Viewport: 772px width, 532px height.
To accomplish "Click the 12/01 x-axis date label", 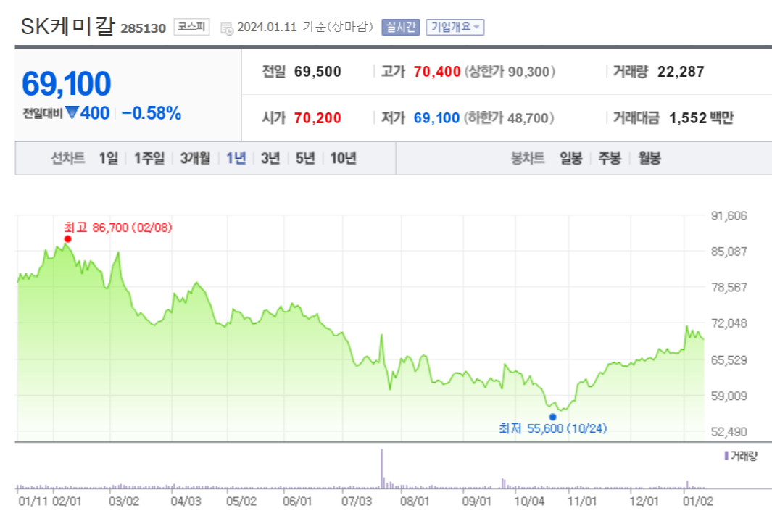I will 644,502.
